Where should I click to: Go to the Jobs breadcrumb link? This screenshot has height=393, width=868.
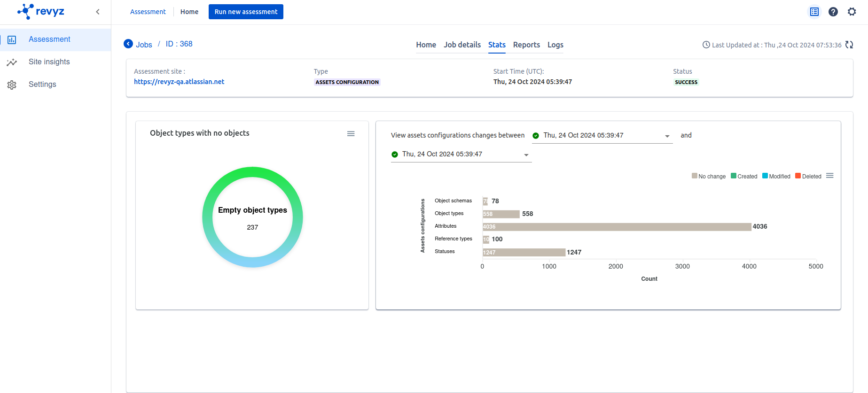(x=144, y=45)
